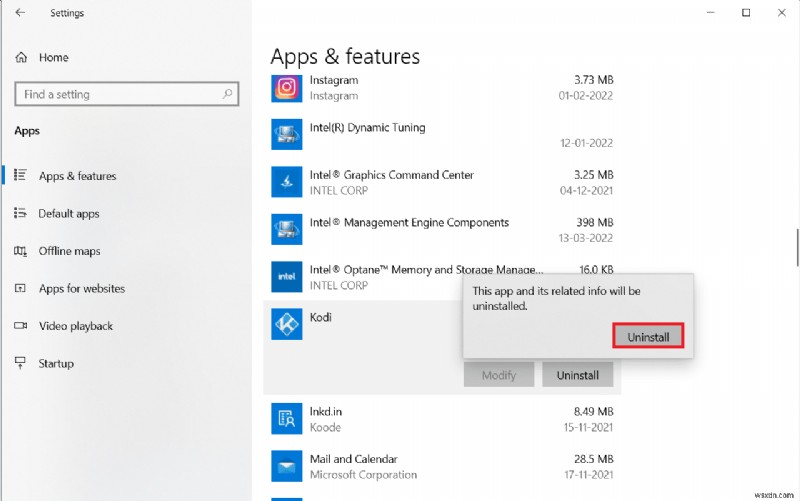800x501 pixels.
Task: Click the Instagram app icon
Action: coord(287,87)
